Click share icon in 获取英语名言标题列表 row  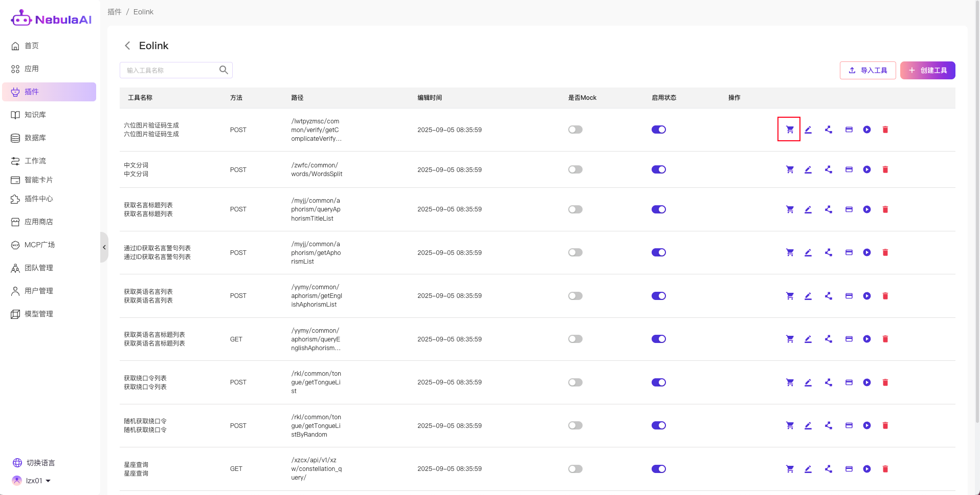829,339
